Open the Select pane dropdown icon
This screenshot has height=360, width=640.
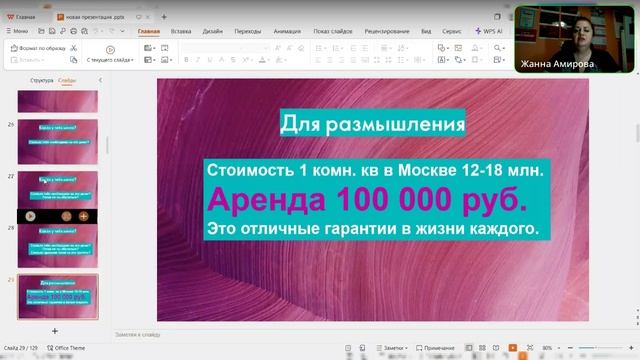[x=499, y=60]
